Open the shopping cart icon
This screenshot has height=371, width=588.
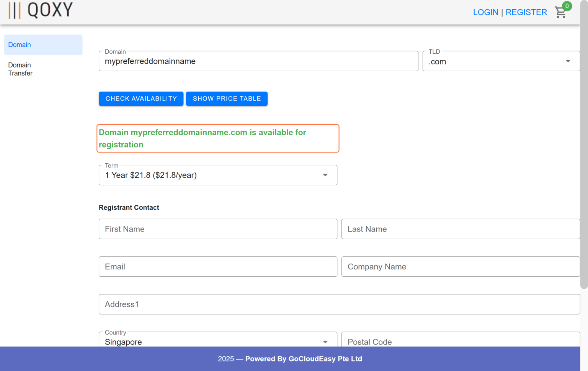[560, 13]
